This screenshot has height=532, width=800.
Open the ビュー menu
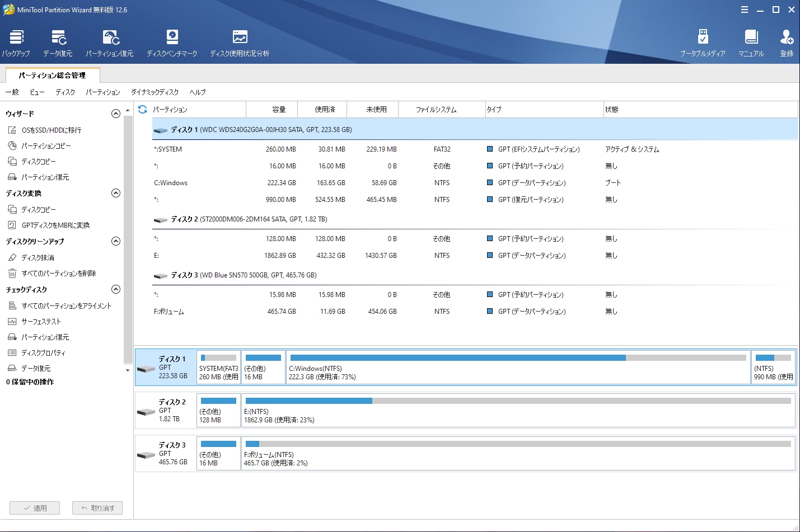click(x=38, y=92)
